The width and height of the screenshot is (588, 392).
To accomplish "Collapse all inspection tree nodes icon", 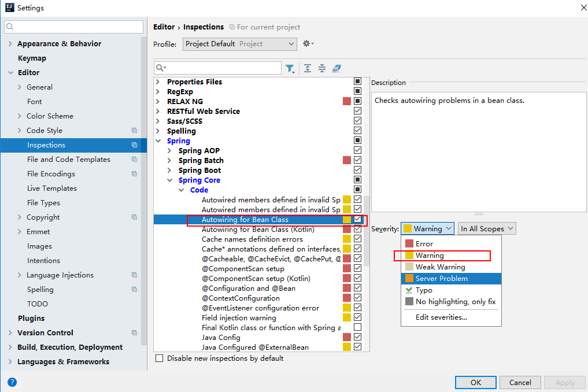I will (322, 68).
